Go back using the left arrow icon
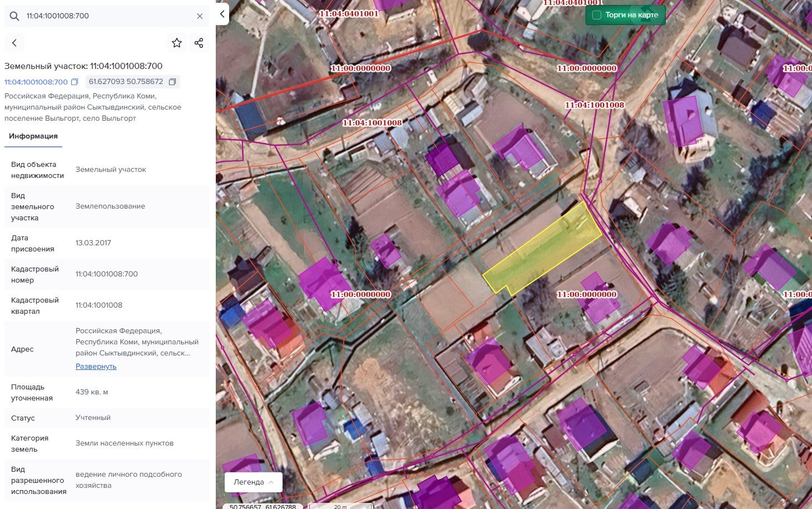 [x=14, y=43]
